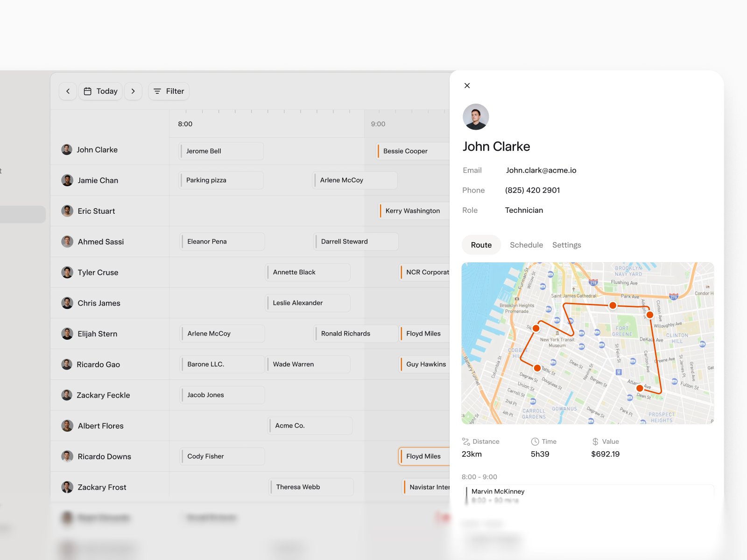The height and width of the screenshot is (560, 747).
Task: Open the Acme Co. appointment
Action: pos(310,426)
